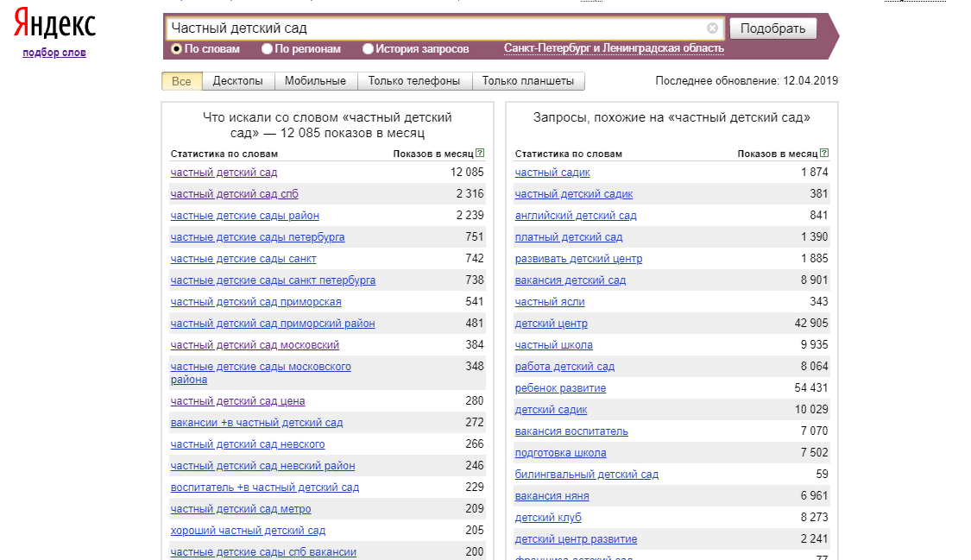Open the link 'вакансия детский сад'

[x=571, y=280]
